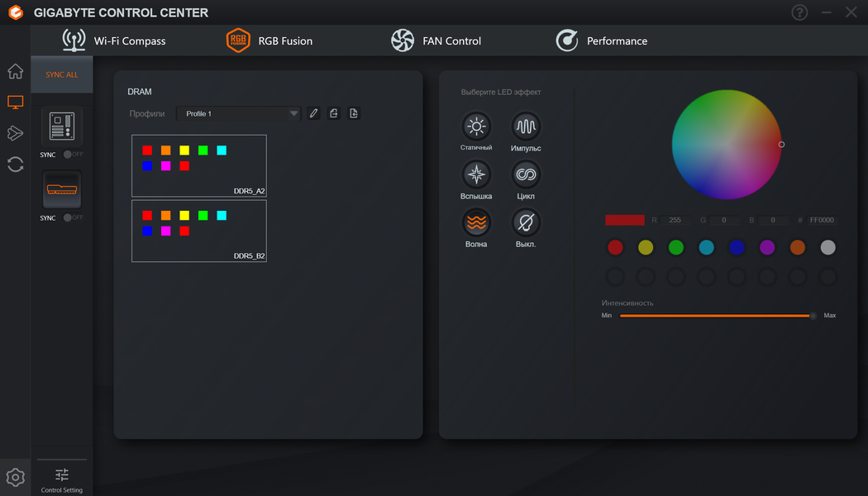Choose the Волна LED effect

tap(476, 222)
